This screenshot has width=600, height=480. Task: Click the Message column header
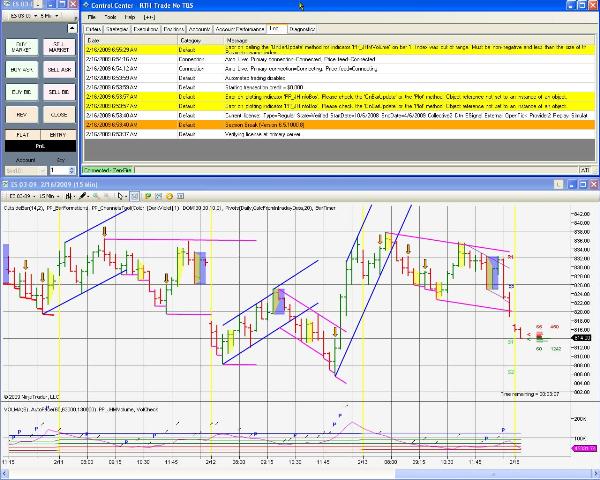tap(409, 40)
